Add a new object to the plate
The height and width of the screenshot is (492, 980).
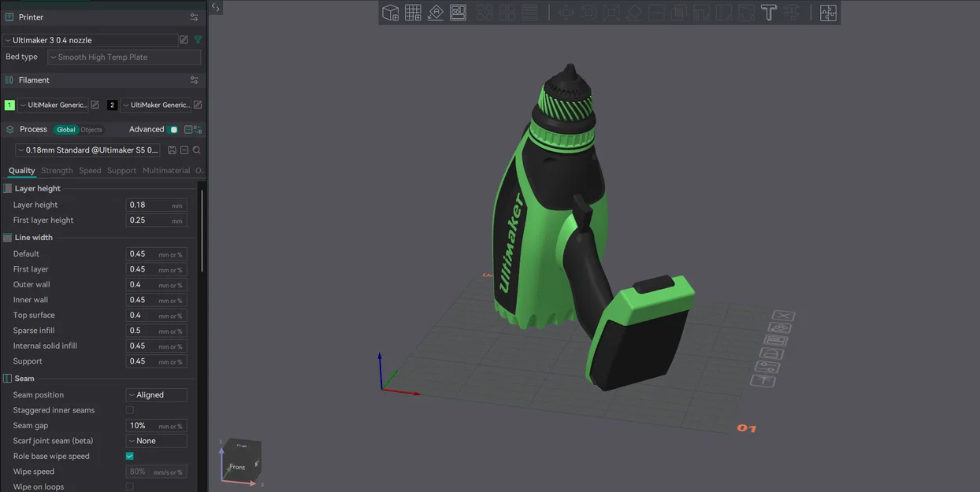389,13
